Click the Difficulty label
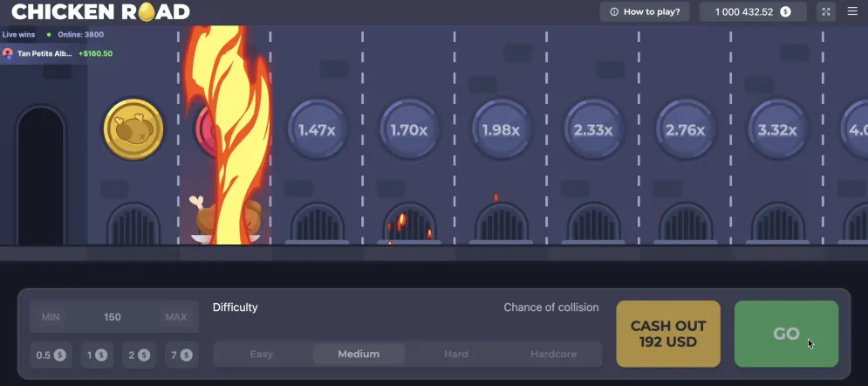Viewport: 868px width, 386px height. (x=236, y=307)
